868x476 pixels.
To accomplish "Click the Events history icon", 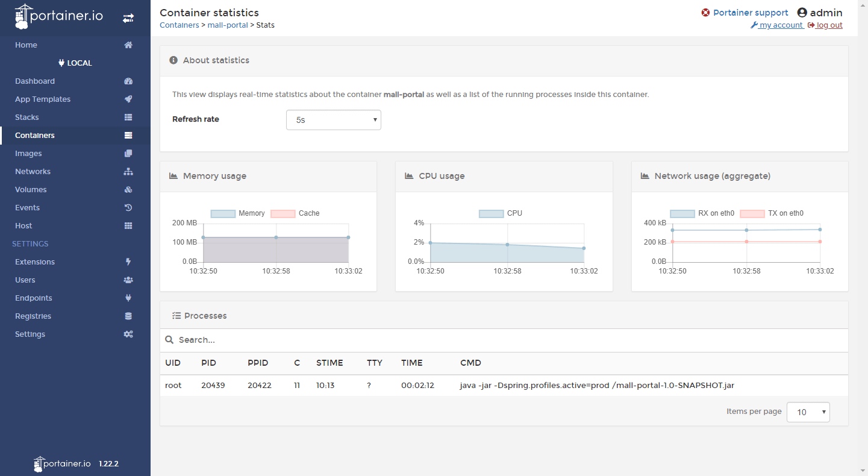I will point(128,208).
